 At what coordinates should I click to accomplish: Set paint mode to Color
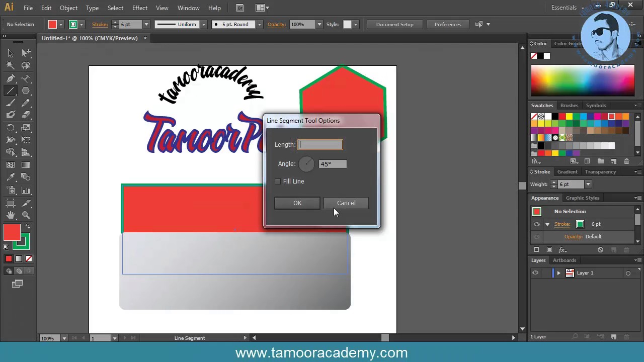pos(9,259)
